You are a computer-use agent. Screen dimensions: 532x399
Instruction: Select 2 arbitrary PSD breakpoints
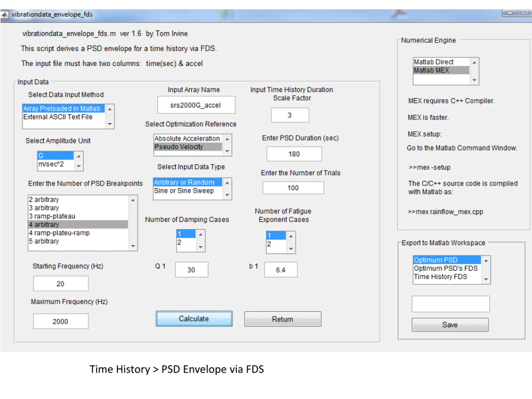[x=78, y=200]
